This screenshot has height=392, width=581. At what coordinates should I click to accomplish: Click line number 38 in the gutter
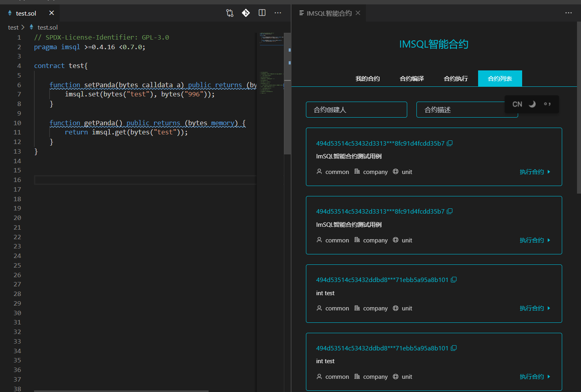point(17,388)
